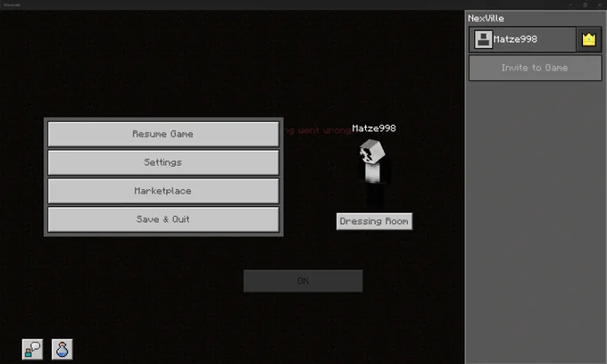Click the player skin character model
Screen dimensions: 607x364
point(373,172)
